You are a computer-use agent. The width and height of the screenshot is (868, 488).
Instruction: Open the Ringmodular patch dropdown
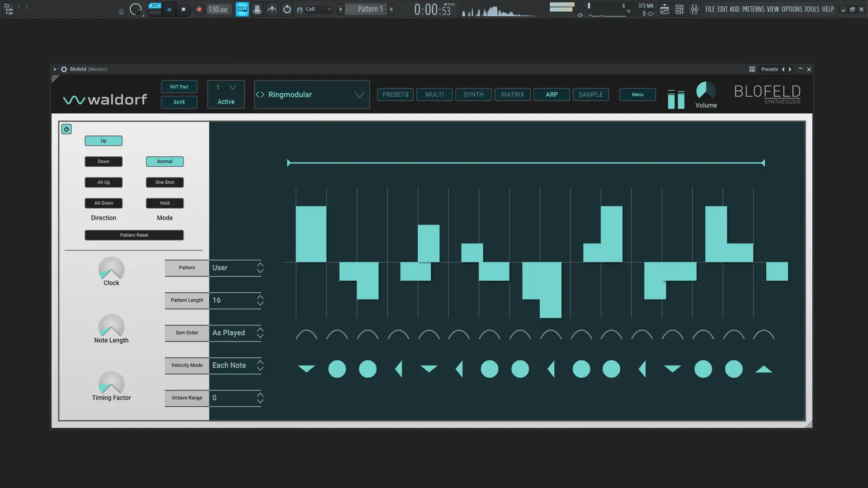coord(359,94)
